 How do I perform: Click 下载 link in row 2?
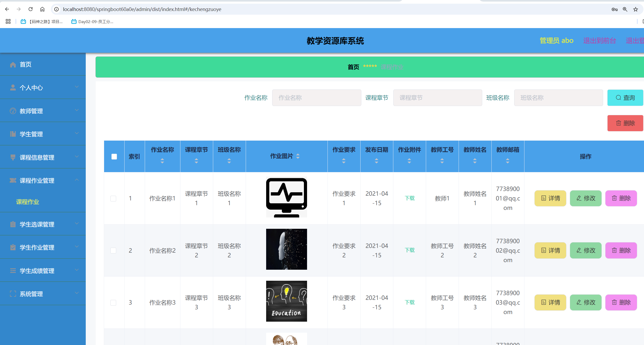410,250
